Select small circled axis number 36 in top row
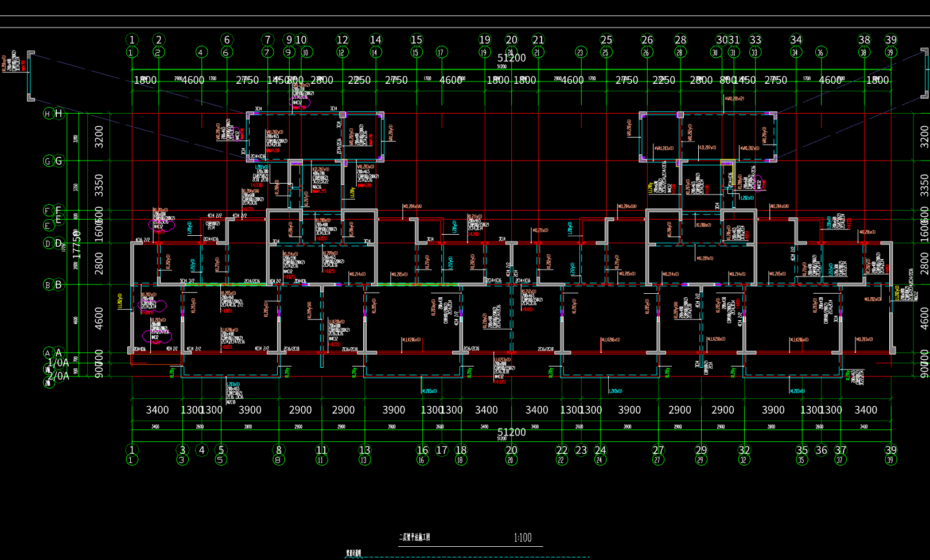The height and width of the screenshot is (560, 930). click(821, 52)
